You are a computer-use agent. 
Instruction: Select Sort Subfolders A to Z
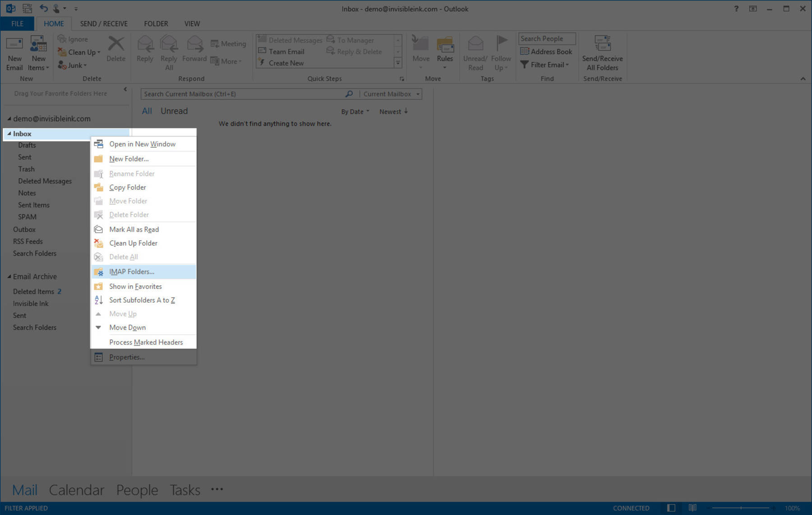pyautogui.click(x=144, y=300)
